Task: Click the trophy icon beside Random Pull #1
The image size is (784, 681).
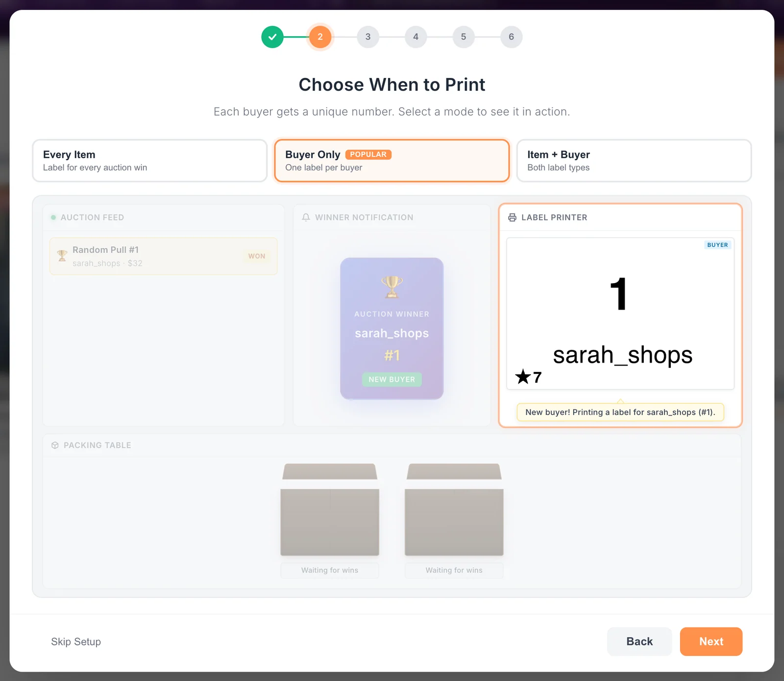Action: click(62, 256)
